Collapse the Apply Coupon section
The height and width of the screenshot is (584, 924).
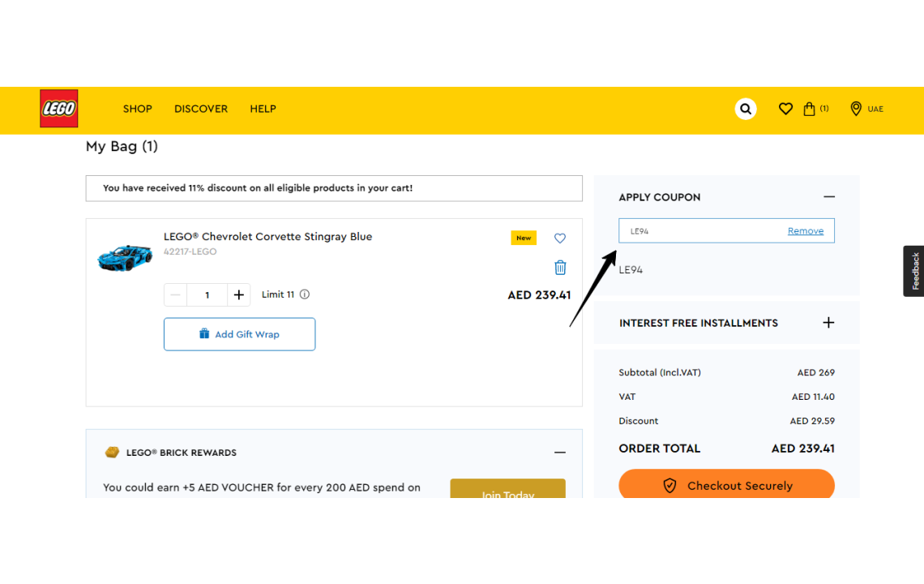click(x=829, y=197)
